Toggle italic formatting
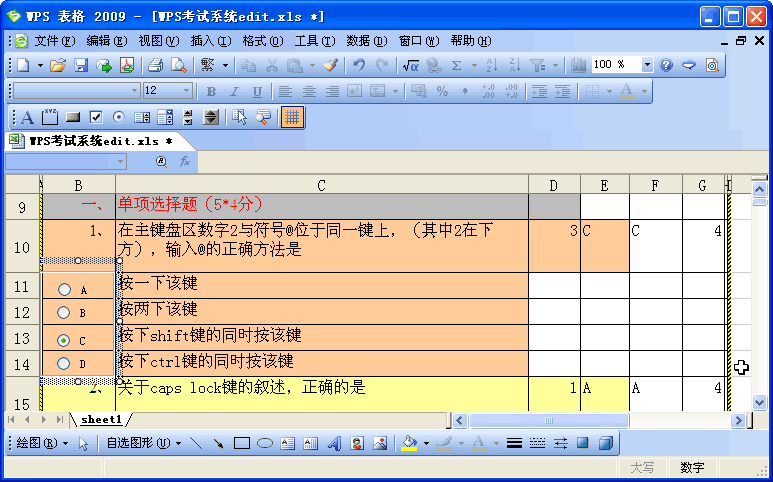The image size is (773, 482). tap(234, 91)
